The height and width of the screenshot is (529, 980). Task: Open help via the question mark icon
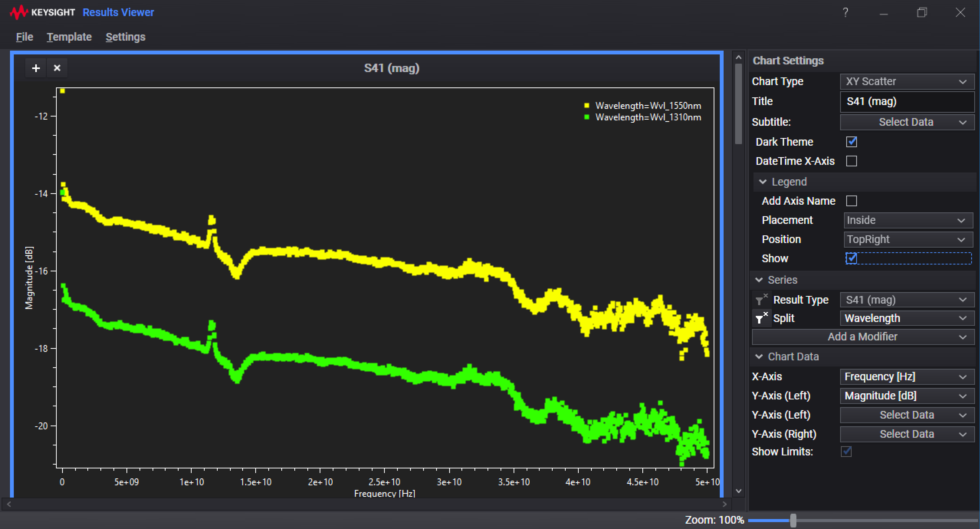845,13
